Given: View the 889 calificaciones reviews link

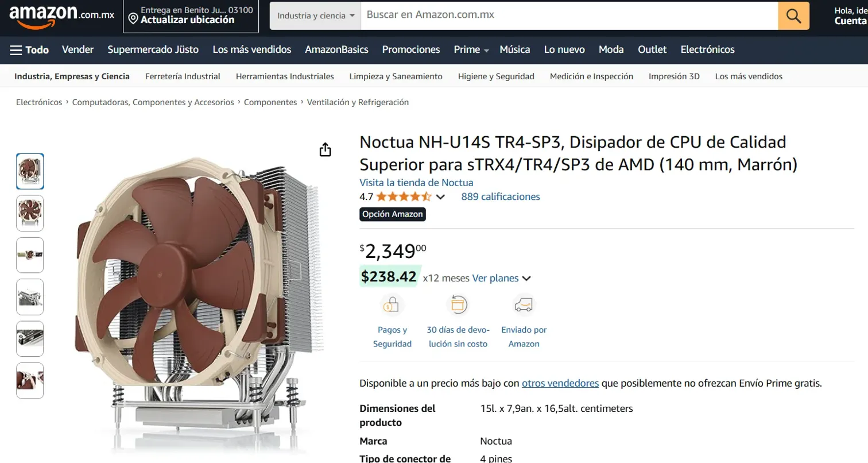Looking at the screenshot, I should click(501, 196).
